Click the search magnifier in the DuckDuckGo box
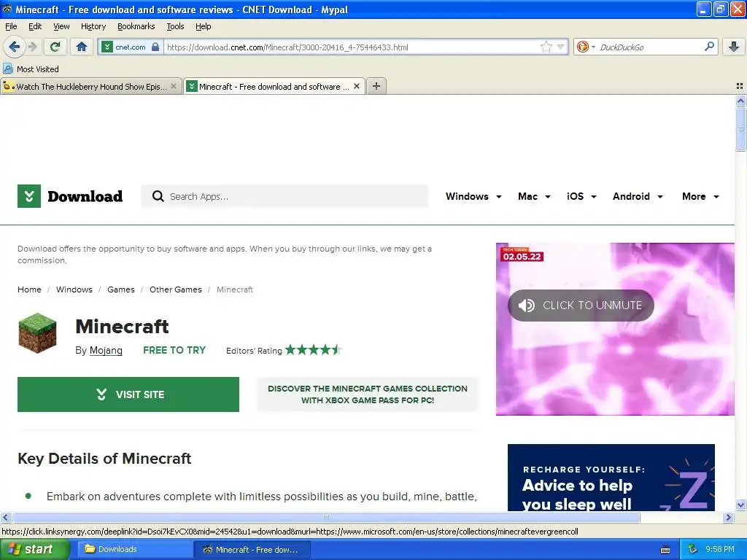This screenshot has width=747, height=560. coord(709,47)
